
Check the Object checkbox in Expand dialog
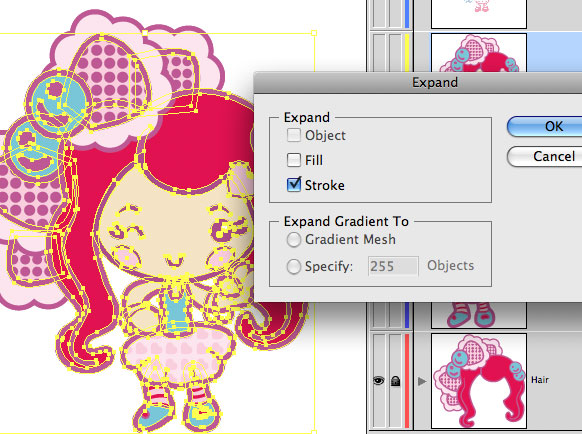[x=294, y=135]
